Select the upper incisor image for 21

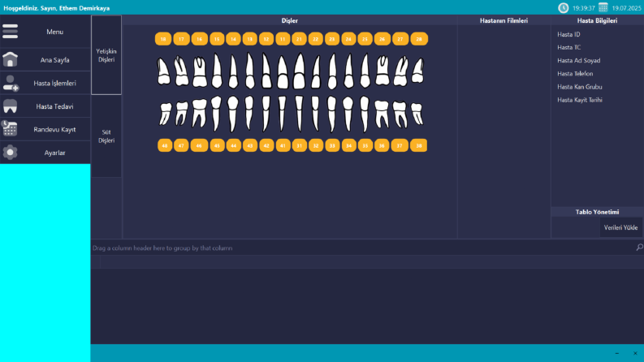(299, 71)
